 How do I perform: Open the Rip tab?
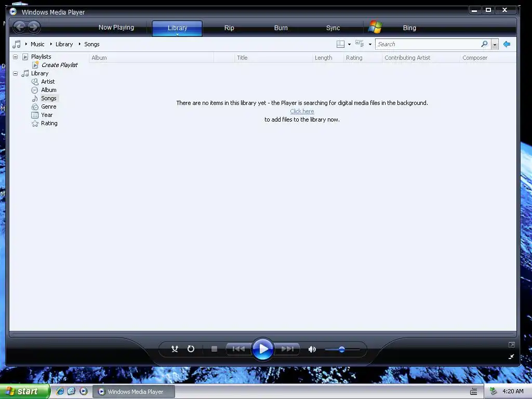click(229, 28)
